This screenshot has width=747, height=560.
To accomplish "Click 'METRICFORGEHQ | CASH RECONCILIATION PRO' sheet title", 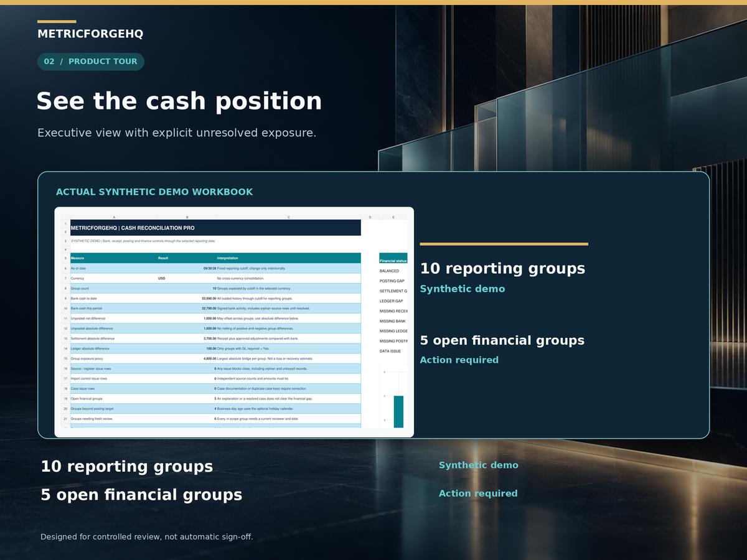I will tap(133, 228).
